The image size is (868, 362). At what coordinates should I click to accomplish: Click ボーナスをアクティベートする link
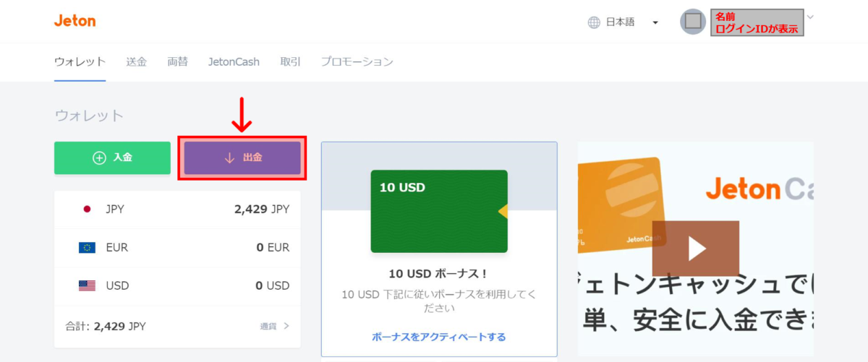[439, 337]
